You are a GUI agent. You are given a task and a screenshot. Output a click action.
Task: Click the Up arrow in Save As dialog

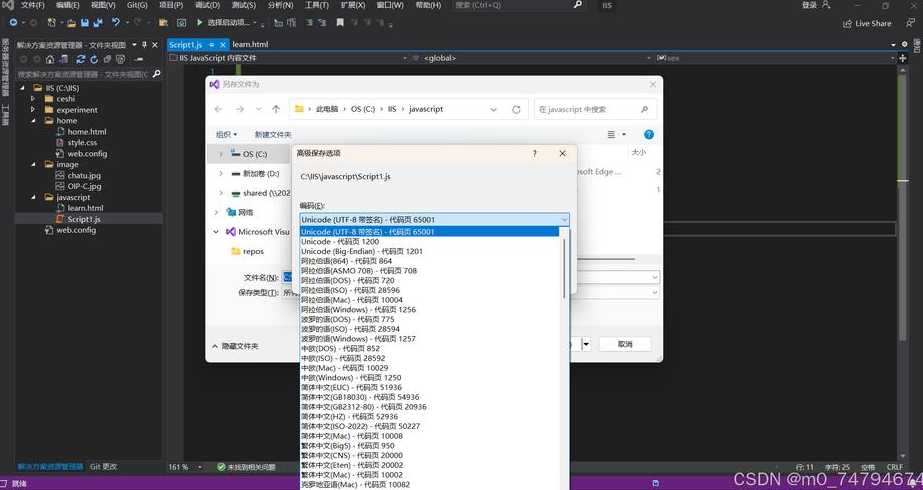[x=276, y=110]
